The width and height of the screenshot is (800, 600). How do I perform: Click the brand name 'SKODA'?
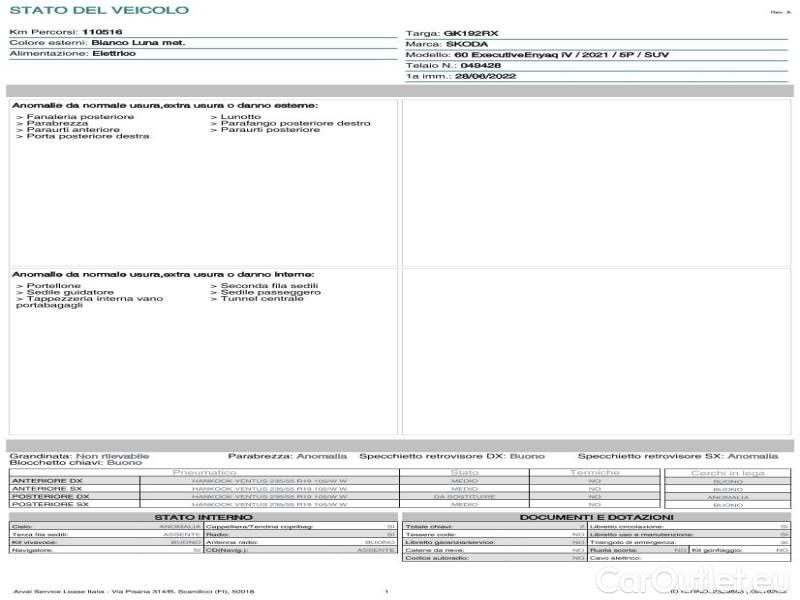click(467, 44)
